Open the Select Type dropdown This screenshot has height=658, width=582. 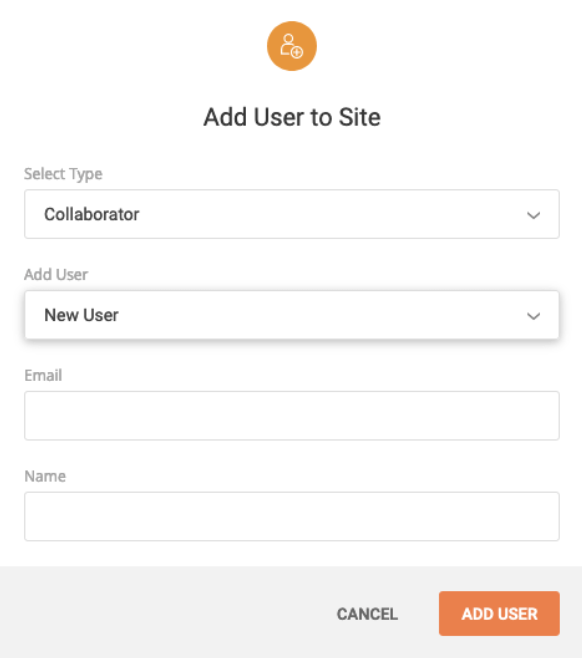click(292, 214)
